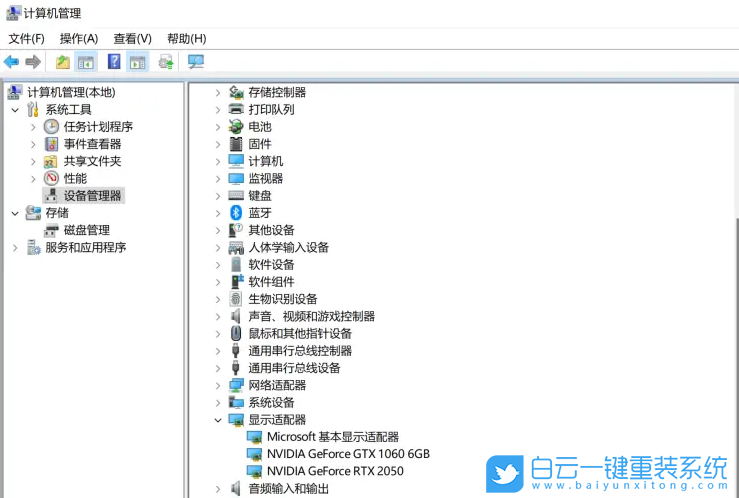Expand the 共享文件夹 node arrow
This screenshot has width=739, height=498.
pos(33,162)
